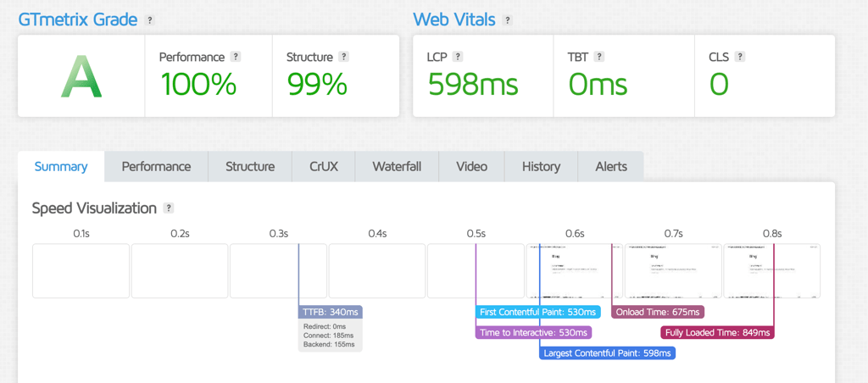This screenshot has width=868, height=383.
Task: Click the 598ms LCP value
Action: 473,85
